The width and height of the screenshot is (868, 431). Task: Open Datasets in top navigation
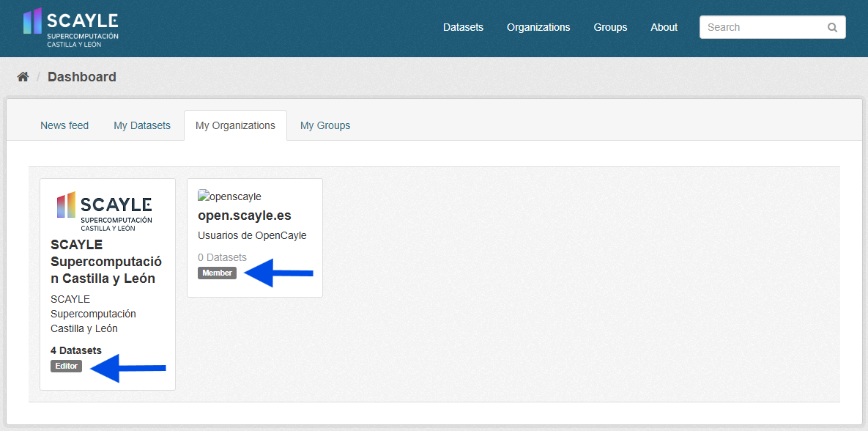[x=464, y=27]
